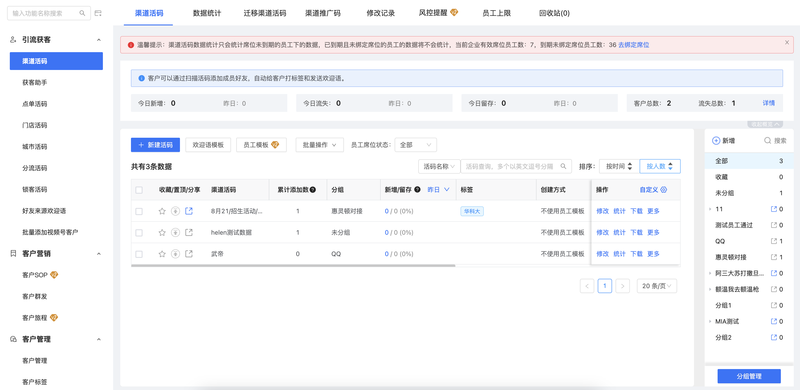Click share icon next to group 11
The height and width of the screenshot is (390, 800).
click(774, 209)
